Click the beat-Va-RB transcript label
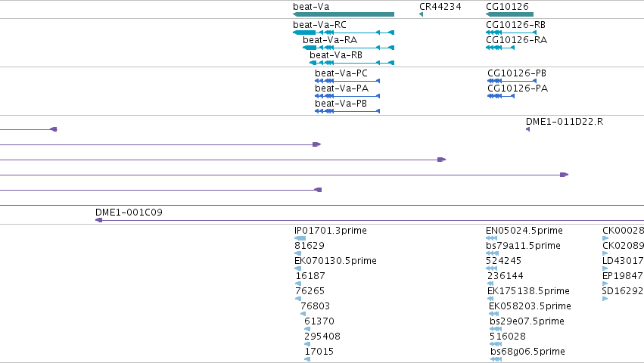 point(335,55)
